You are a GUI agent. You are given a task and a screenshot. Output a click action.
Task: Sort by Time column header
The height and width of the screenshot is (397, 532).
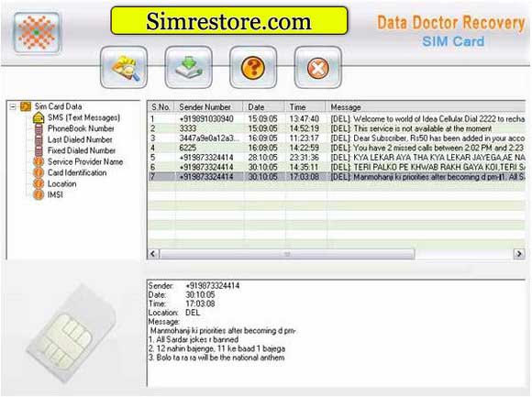point(305,107)
